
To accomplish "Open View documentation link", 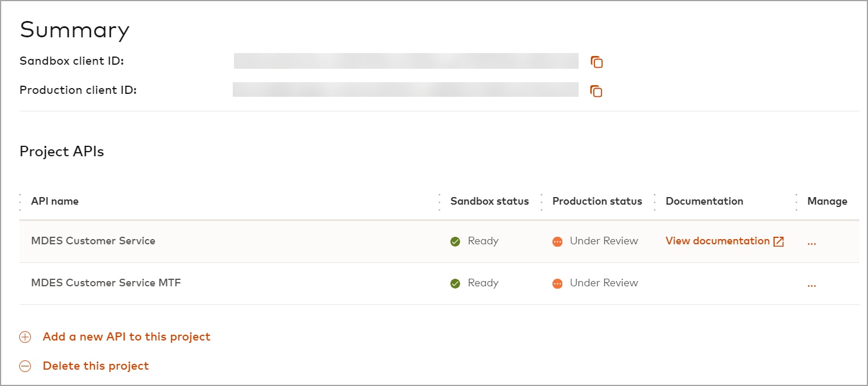I will pos(717,241).
